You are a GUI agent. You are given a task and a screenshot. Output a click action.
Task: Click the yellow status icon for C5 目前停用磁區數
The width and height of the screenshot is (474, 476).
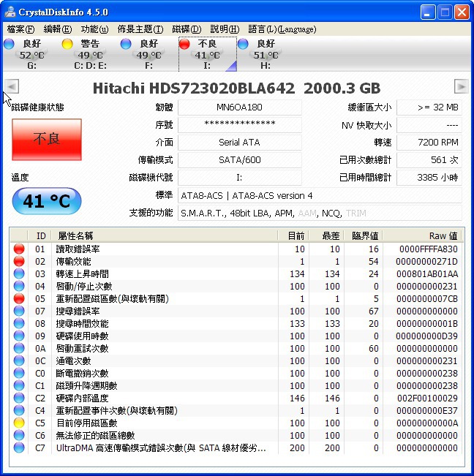pos(19,423)
